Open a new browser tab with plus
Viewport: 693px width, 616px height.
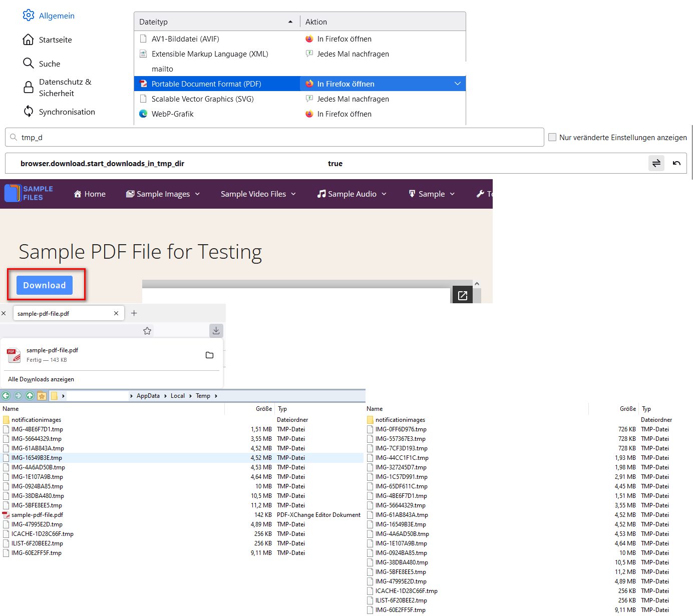134,313
